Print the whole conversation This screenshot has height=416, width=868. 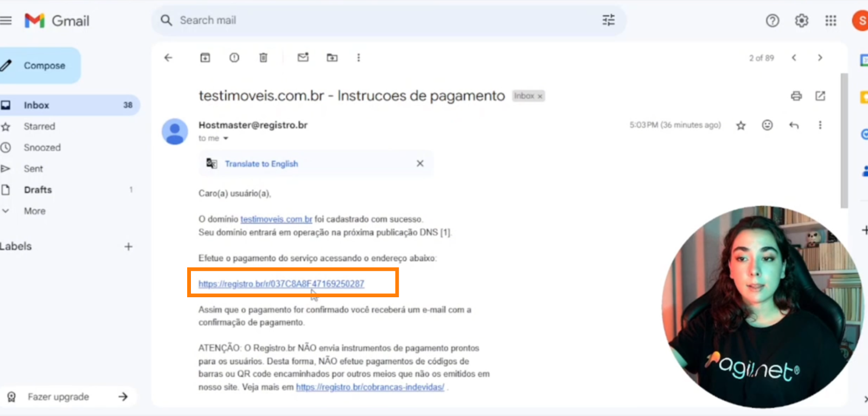tap(796, 96)
